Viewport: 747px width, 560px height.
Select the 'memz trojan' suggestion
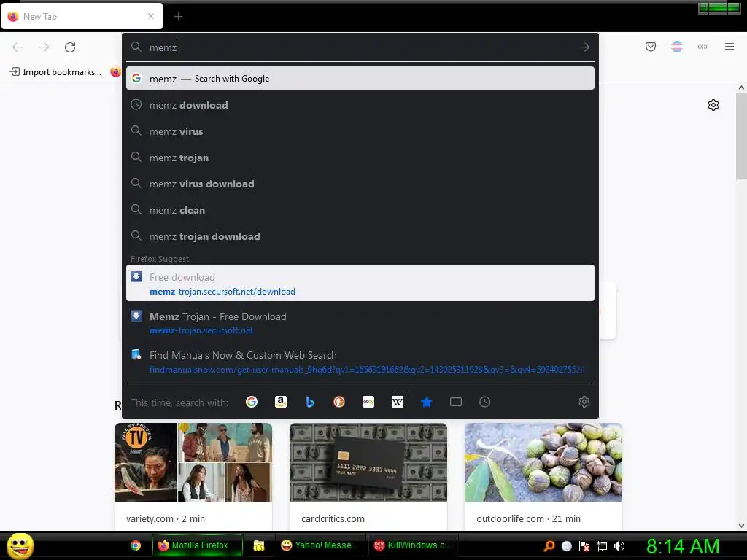click(360, 157)
